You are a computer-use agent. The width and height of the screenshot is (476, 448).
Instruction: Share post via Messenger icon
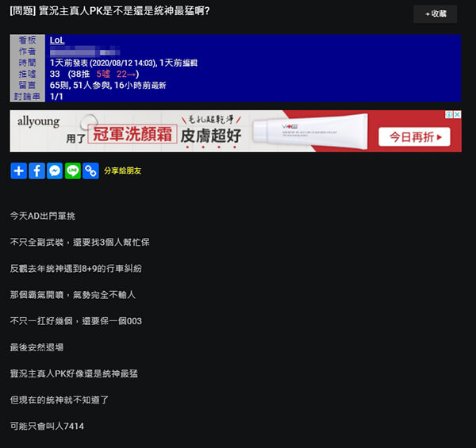coord(55,170)
